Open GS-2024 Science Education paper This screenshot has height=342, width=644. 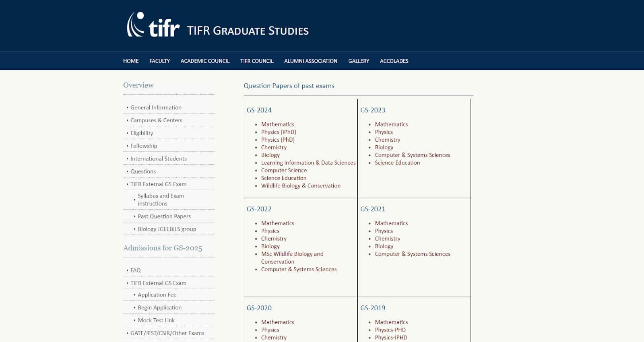[x=284, y=178]
